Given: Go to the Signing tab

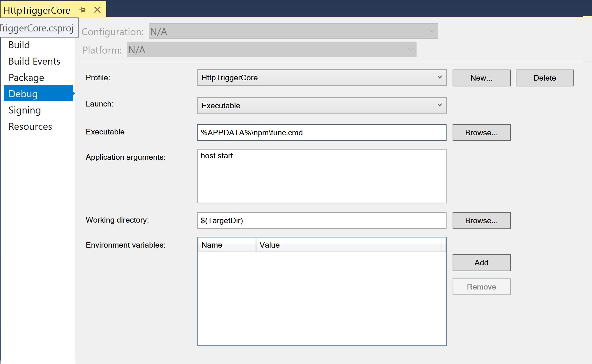Looking at the screenshot, I should (x=24, y=110).
